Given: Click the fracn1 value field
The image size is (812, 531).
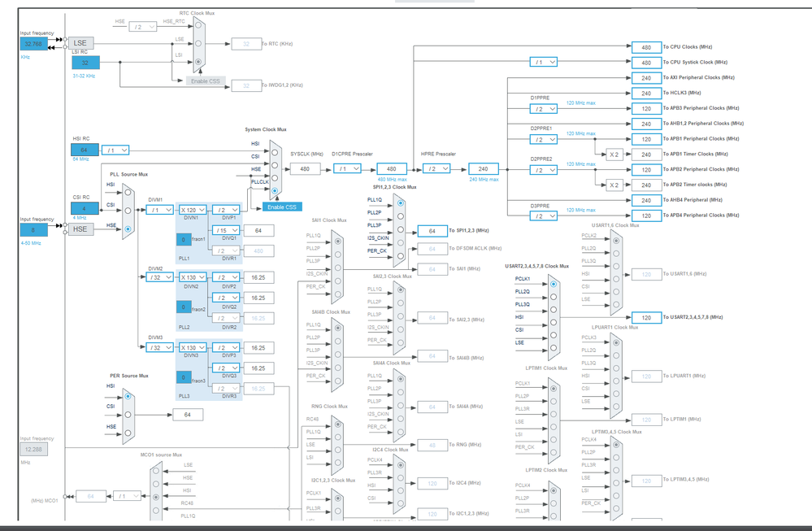Looking at the screenshot, I should (x=184, y=239).
